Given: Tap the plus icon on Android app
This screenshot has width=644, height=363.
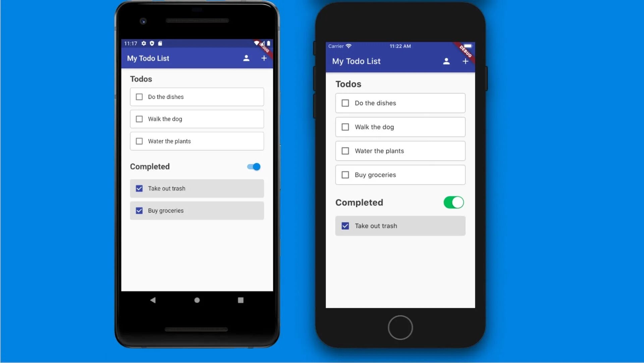Looking at the screenshot, I should [x=264, y=58].
